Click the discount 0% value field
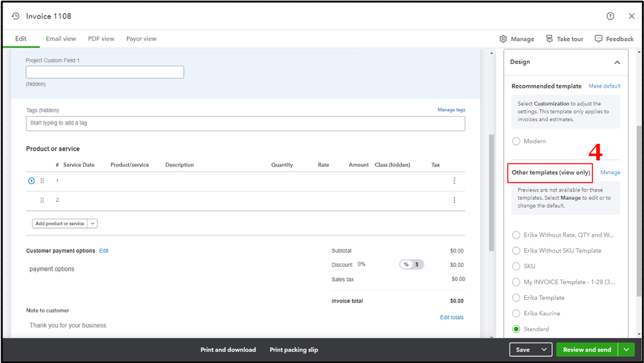Image resolution: width=644 pixels, height=363 pixels. (x=362, y=264)
